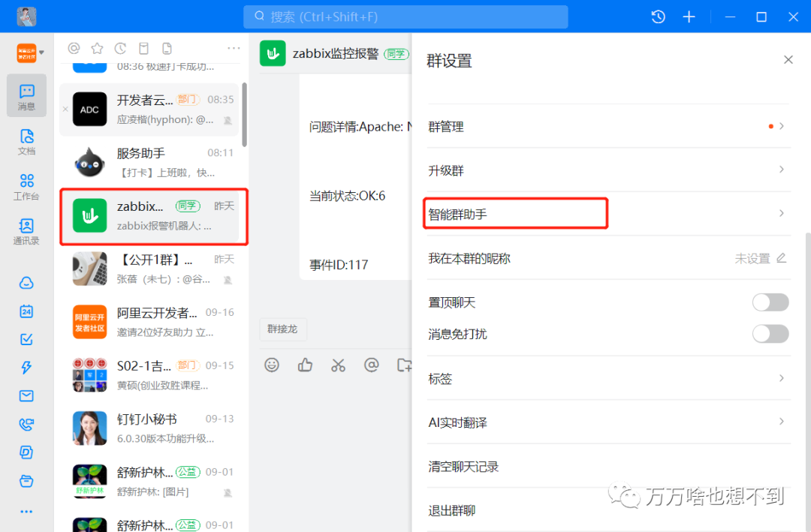Click the 群接龙 button

click(x=282, y=329)
